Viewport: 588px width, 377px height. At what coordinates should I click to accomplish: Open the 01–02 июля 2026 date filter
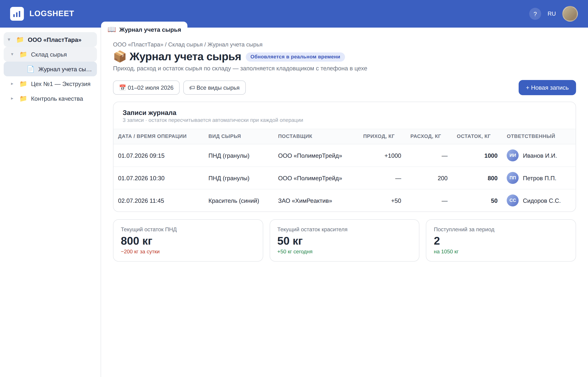tap(146, 88)
